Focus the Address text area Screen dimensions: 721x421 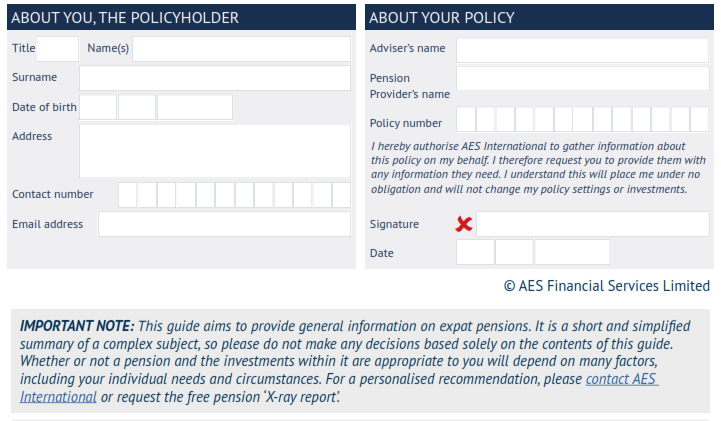[215, 151]
